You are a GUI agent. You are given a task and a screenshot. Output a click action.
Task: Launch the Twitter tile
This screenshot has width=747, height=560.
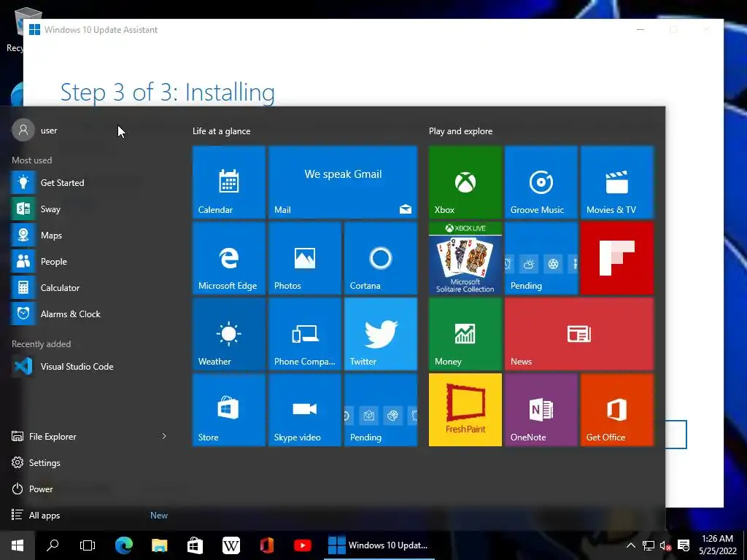point(381,334)
